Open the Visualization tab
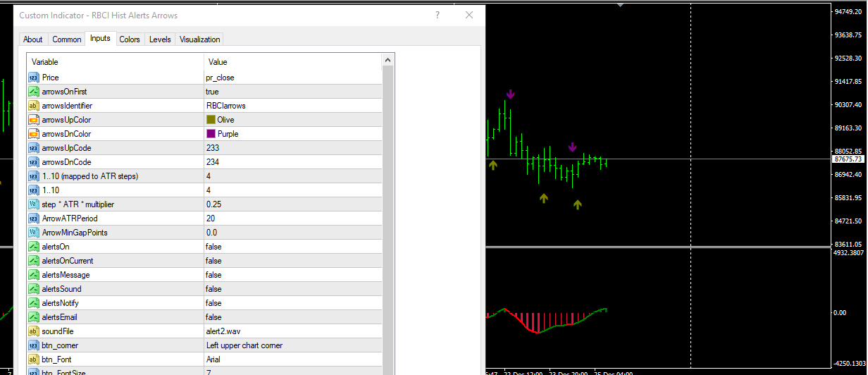 pyautogui.click(x=200, y=39)
